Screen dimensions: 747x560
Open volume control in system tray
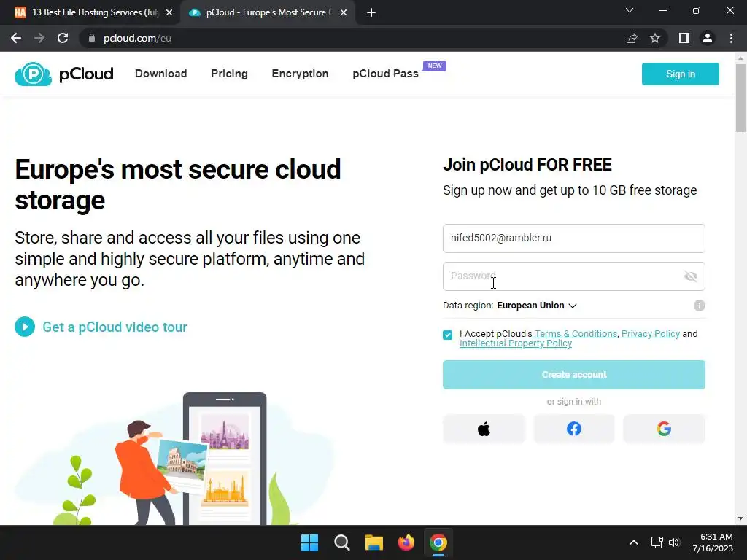click(673, 542)
